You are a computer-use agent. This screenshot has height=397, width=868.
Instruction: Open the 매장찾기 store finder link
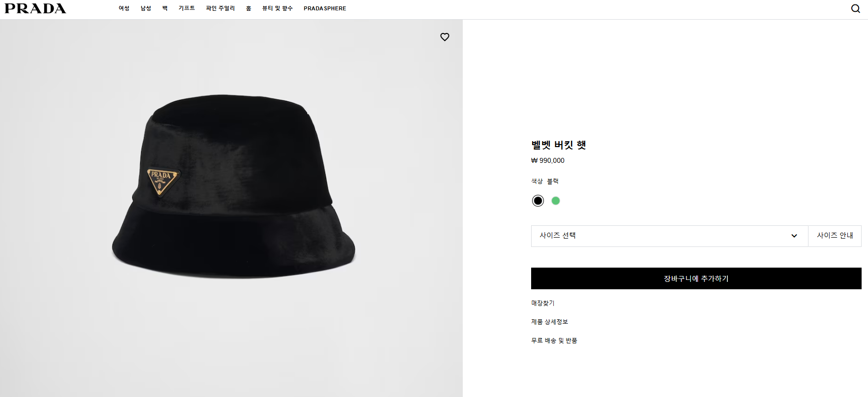click(543, 303)
